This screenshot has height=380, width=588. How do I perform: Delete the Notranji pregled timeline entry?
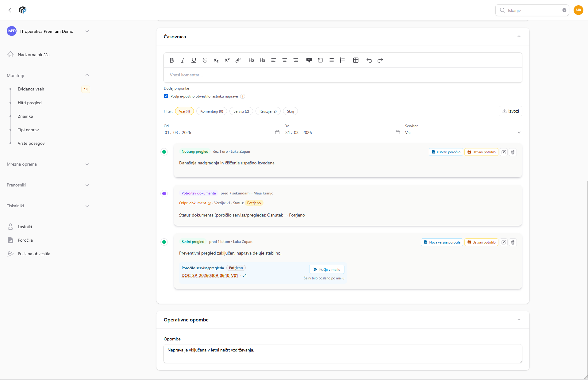click(513, 152)
